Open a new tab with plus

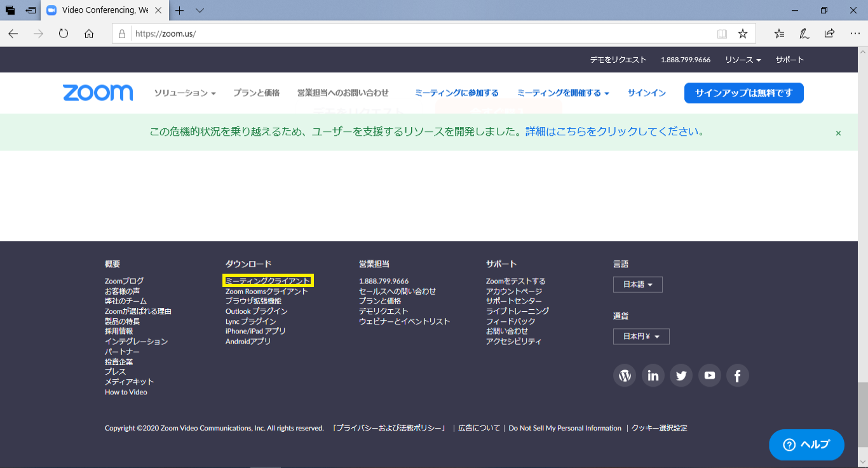tap(180, 10)
